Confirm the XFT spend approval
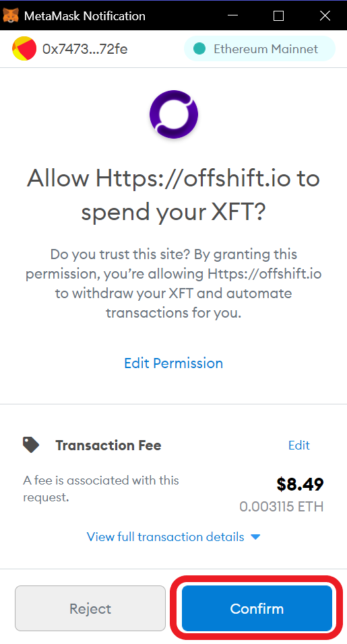Screen dimensions: 347x644 [257, 608]
